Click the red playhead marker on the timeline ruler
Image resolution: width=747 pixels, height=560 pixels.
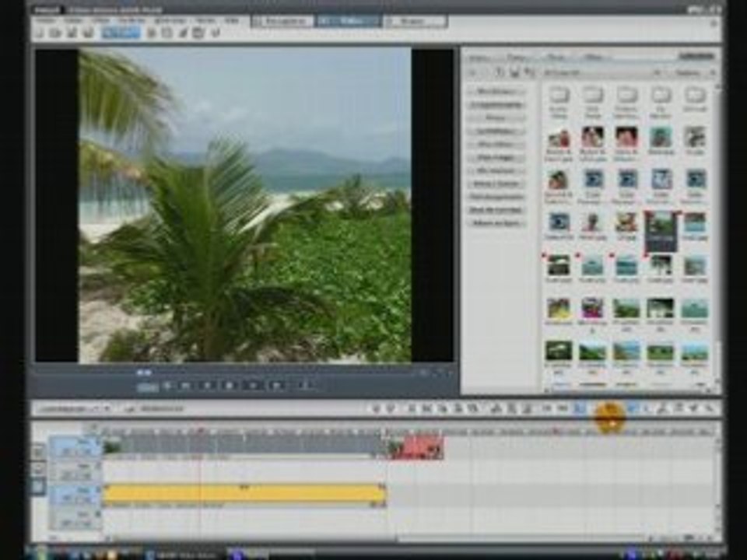pyautogui.click(x=201, y=432)
